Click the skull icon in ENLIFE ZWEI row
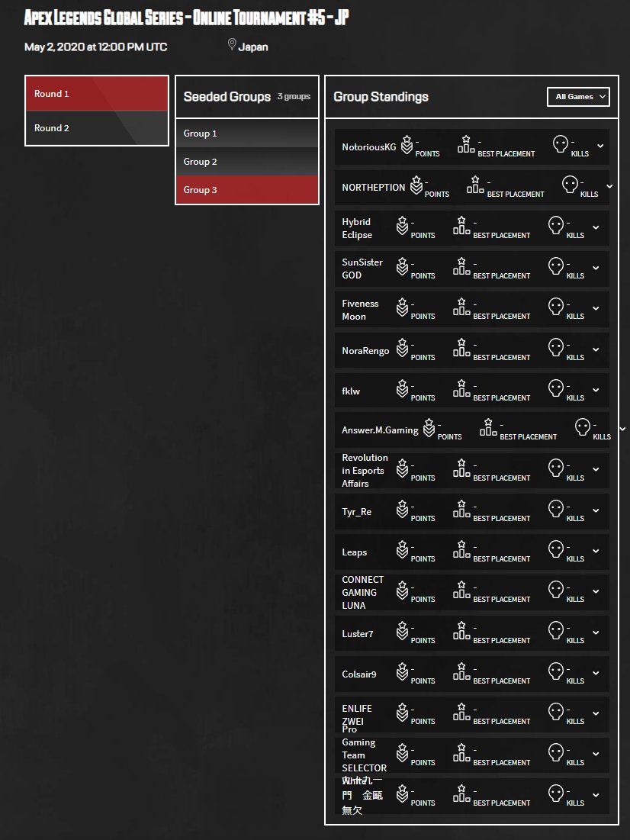The image size is (630, 840). tap(556, 712)
